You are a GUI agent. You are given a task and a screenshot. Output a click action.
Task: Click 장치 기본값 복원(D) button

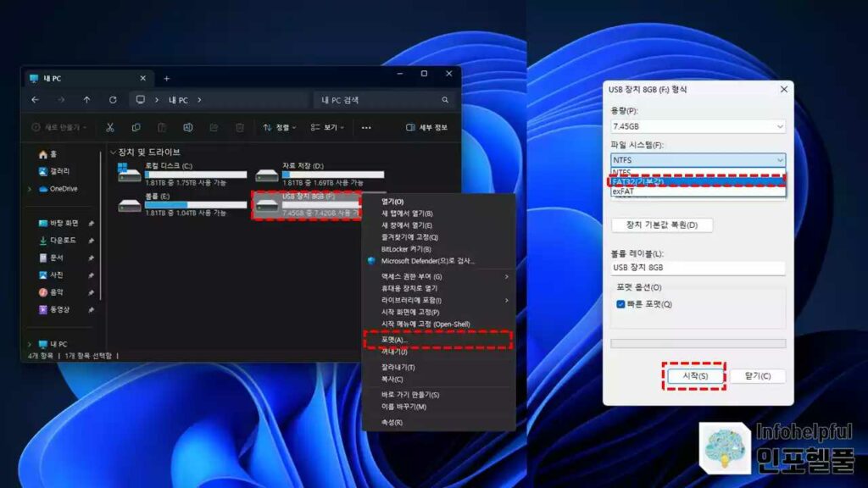662,225
